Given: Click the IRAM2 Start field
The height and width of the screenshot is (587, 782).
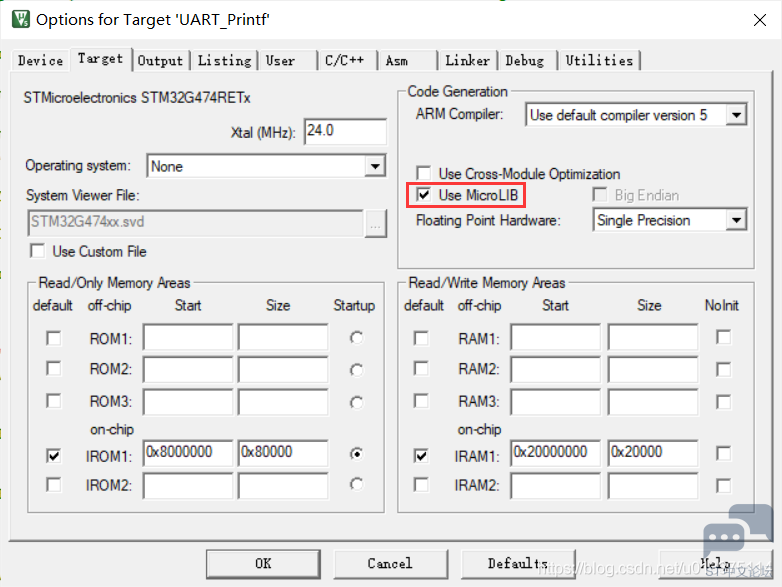Looking at the screenshot, I should (x=556, y=486).
